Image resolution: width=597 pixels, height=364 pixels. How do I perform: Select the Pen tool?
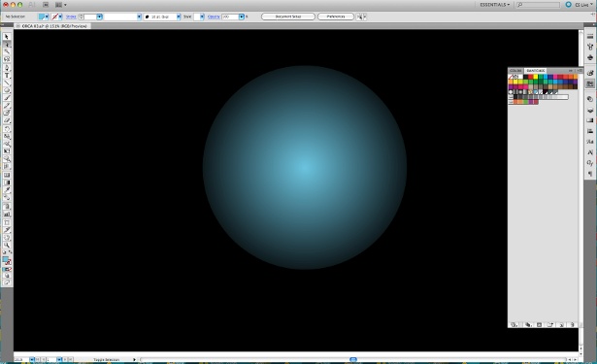click(7, 68)
